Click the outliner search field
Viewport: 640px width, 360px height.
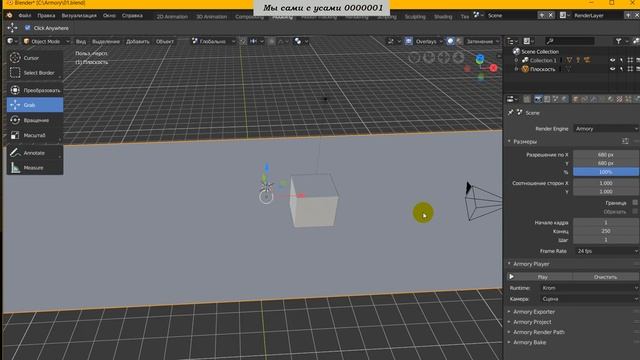570,41
